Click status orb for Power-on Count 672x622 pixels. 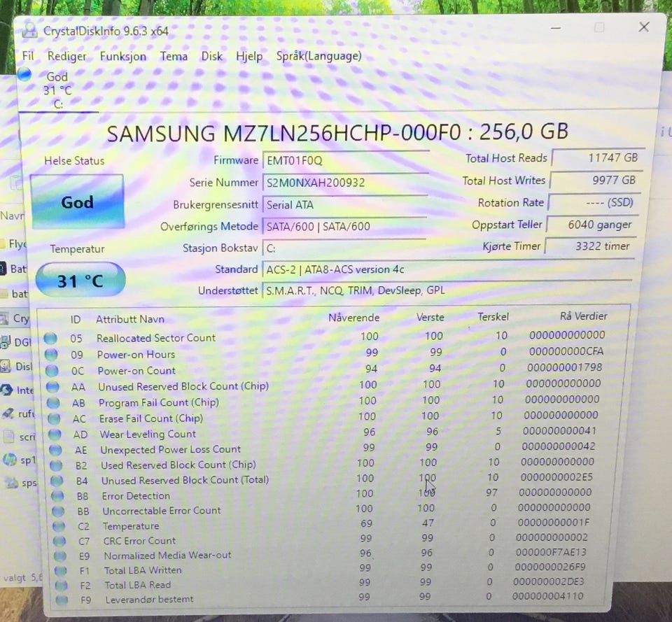[x=51, y=371]
